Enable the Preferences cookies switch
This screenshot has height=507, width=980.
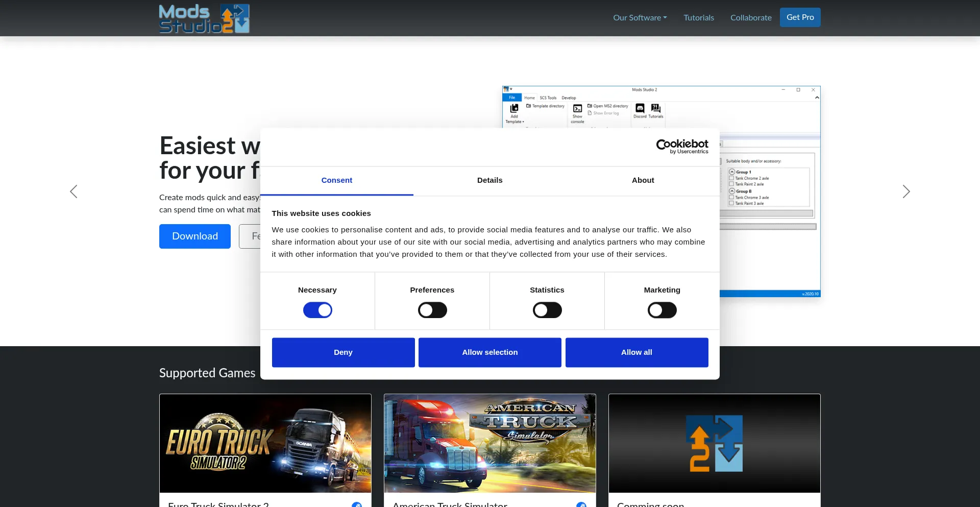432,310
